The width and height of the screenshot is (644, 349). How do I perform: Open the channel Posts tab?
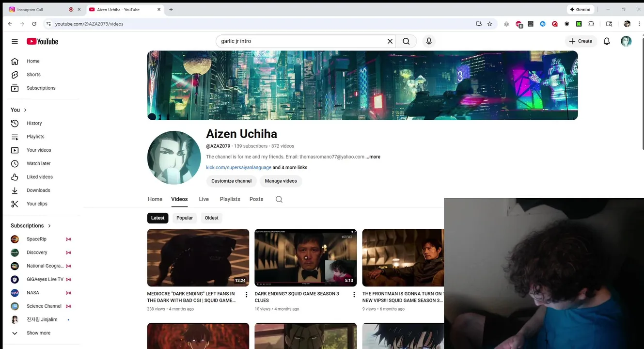[256, 199]
